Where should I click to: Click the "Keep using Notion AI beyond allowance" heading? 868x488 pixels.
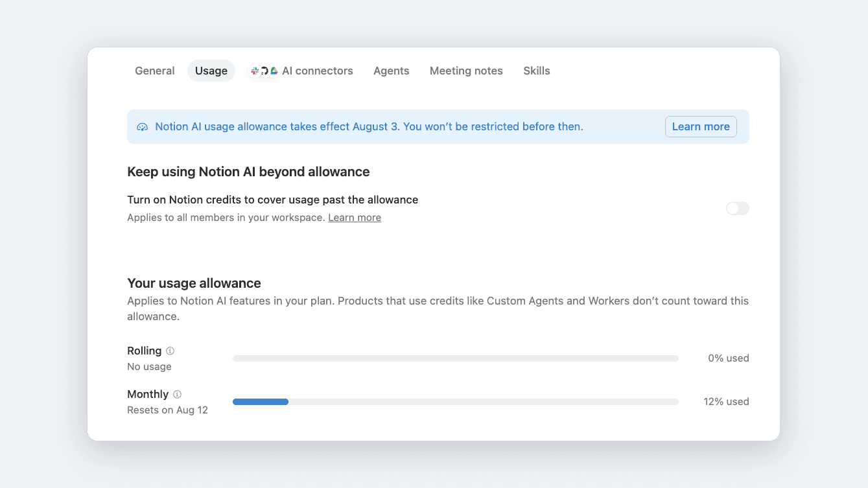tap(248, 172)
